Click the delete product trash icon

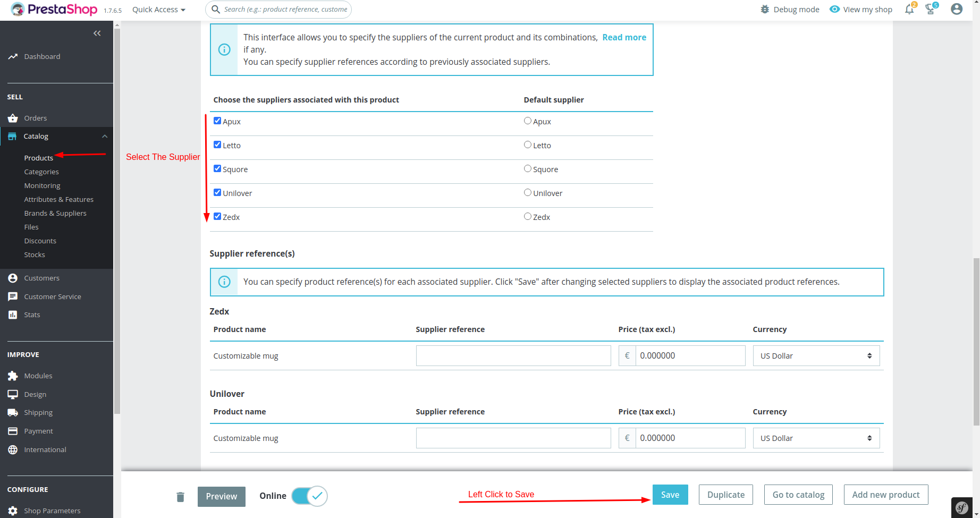(x=180, y=497)
